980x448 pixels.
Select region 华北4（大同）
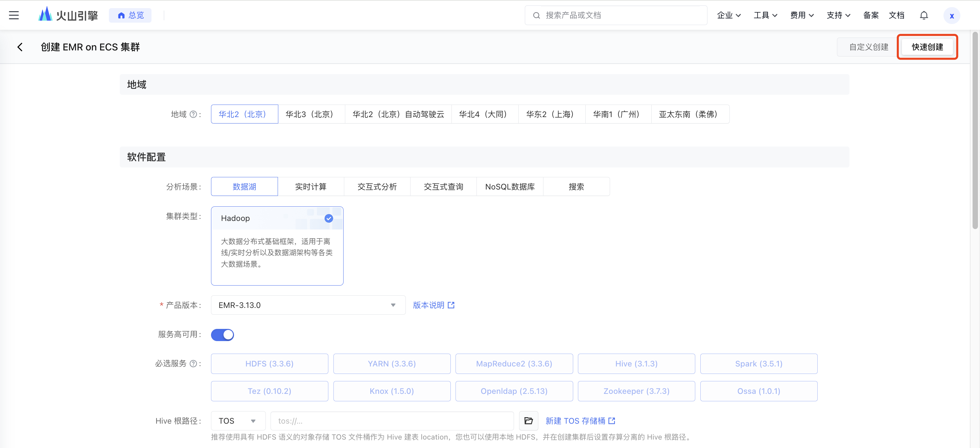click(x=485, y=114)
